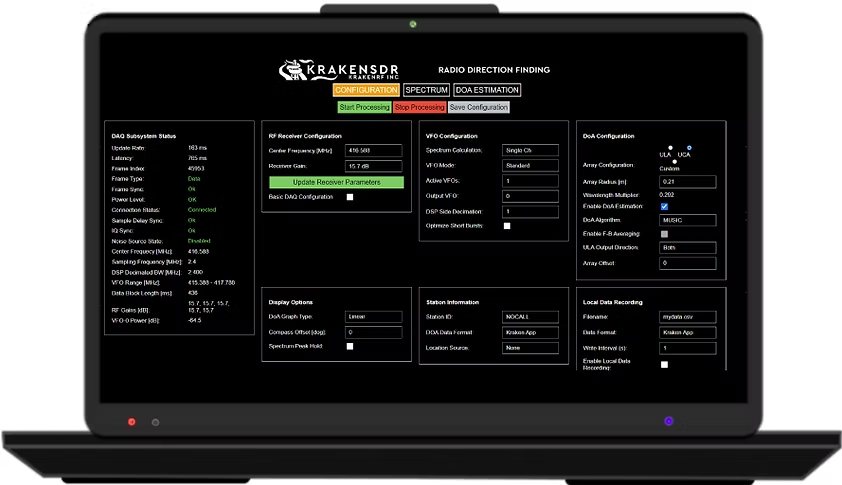Select the ULA array radio button
This screenshot has height=485, width=842.
click(x=670, y=148)
